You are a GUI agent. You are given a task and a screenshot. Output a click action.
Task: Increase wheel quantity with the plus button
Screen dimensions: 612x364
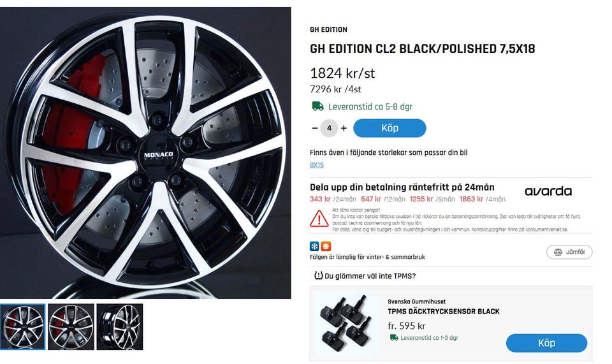344,128
